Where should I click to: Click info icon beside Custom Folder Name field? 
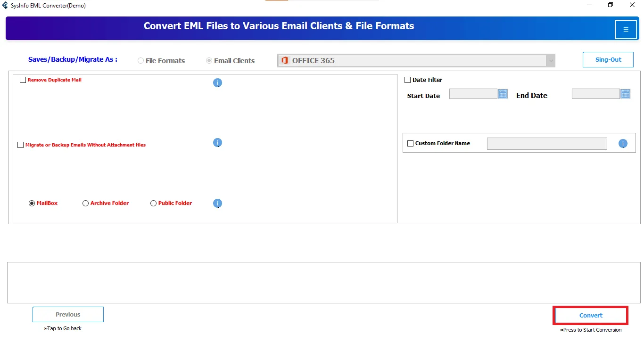[x=623, y=144]
